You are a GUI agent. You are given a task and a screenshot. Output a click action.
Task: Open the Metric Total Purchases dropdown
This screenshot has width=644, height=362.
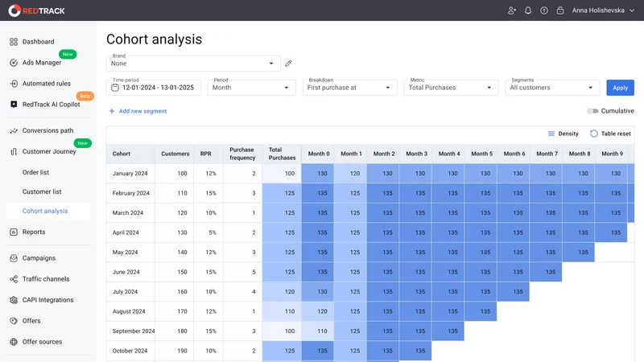pyautogui.click(x=451, y=88)
